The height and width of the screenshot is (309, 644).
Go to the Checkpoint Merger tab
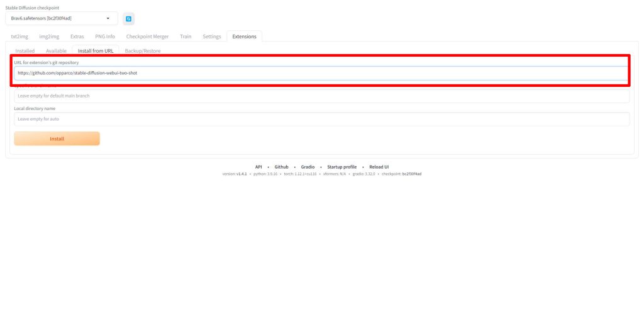147,37
